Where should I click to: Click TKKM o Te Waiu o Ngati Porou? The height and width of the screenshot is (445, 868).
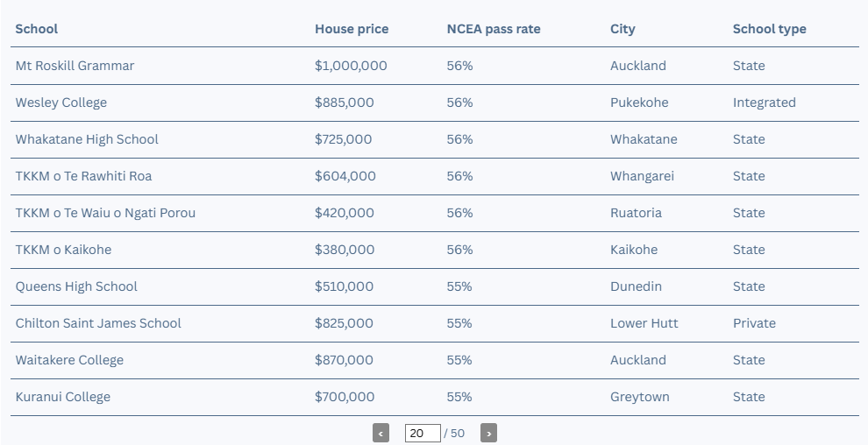pos(105,213)
